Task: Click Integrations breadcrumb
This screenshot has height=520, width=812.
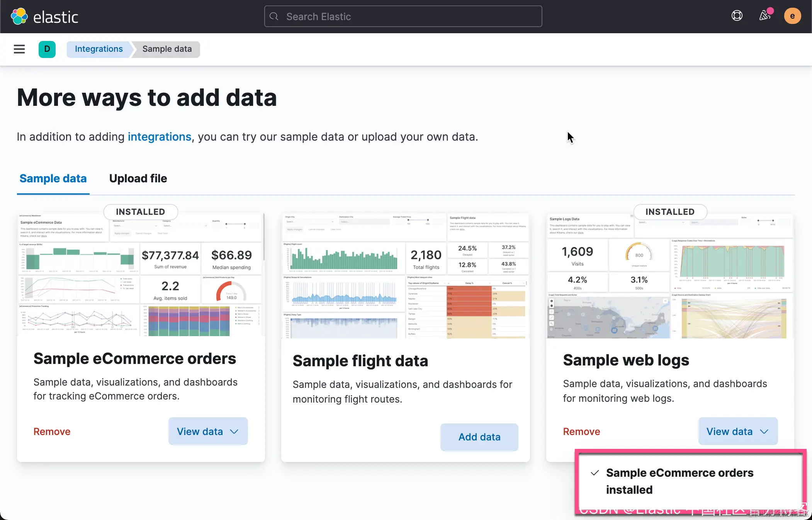Action: (x=99, y=49)
